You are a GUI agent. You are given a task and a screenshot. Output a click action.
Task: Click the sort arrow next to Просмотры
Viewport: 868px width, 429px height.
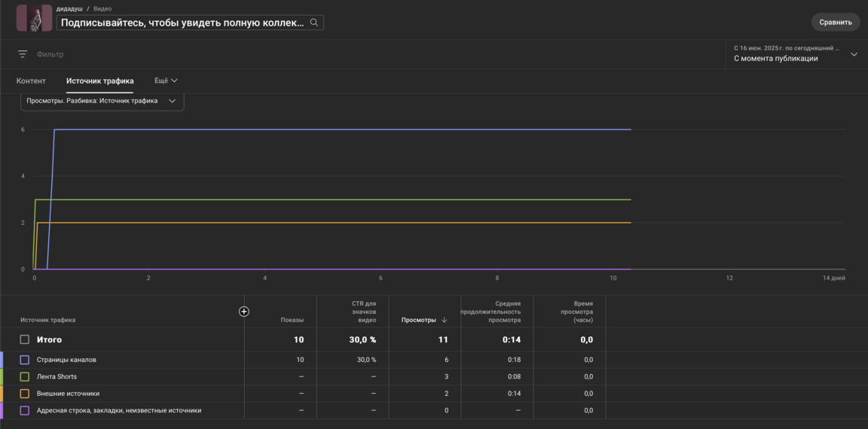point(445,320)
